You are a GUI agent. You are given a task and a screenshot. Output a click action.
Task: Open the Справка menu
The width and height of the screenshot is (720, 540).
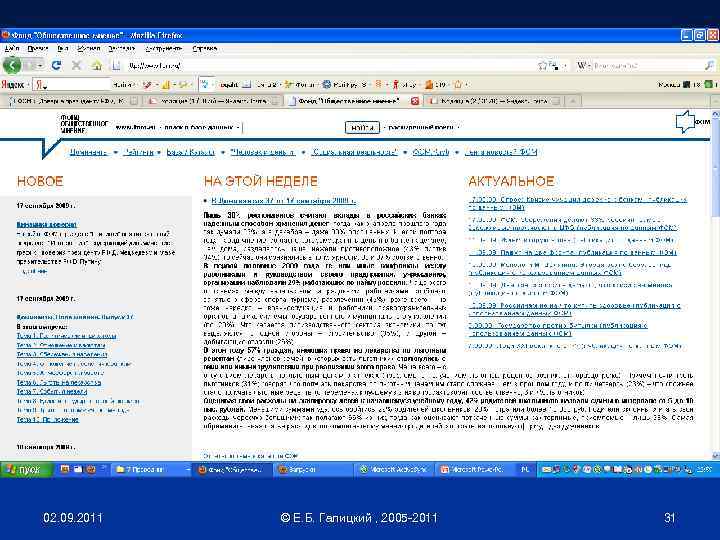click(x=204, y=48)
